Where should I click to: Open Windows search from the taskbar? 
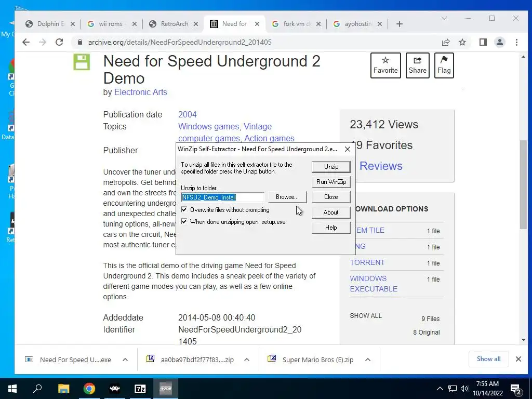(x=37, y=389)
